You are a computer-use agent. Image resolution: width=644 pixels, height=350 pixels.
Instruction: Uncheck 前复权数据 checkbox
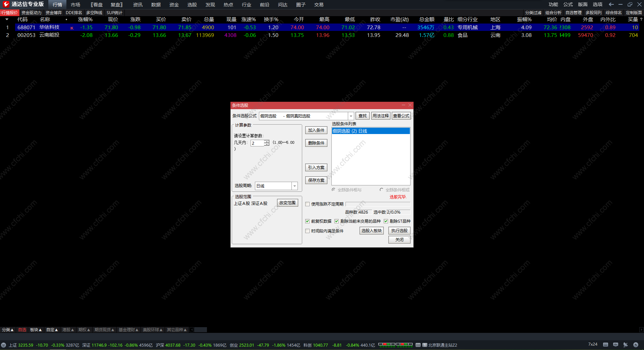coord(308,221)
